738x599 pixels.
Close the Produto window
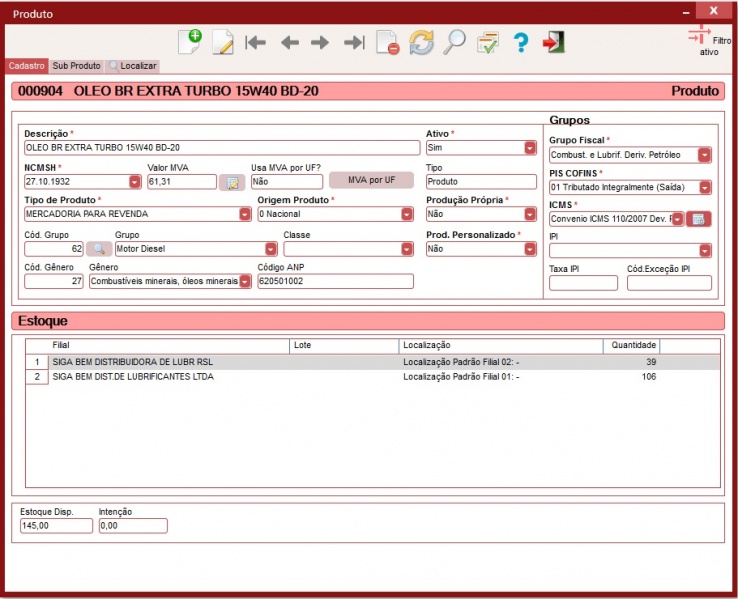coord(714,10)
